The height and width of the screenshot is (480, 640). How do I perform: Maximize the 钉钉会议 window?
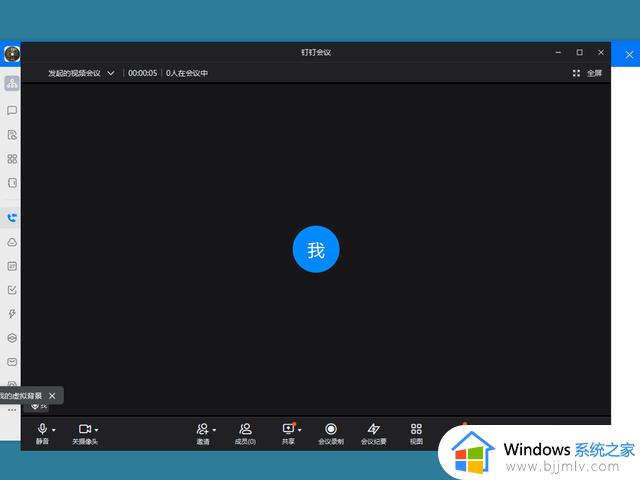[580, 53]
